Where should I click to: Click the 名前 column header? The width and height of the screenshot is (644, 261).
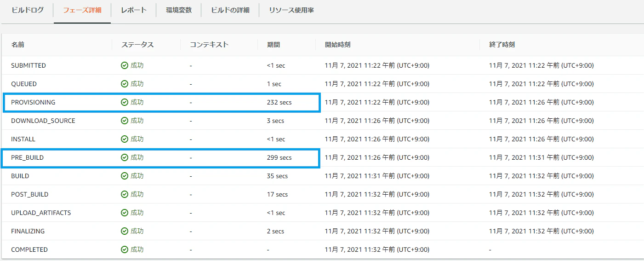tap(18, 45)
